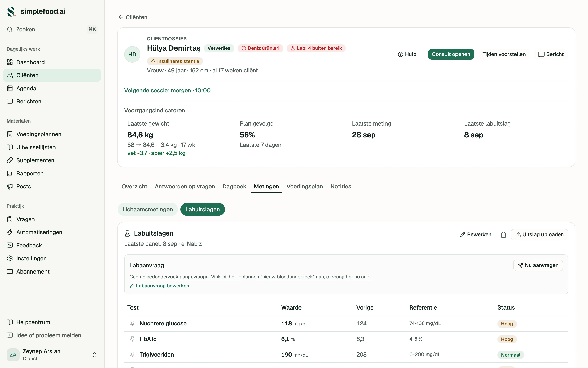Click Bewerken on lab results
588x368 pixels.
476,235
